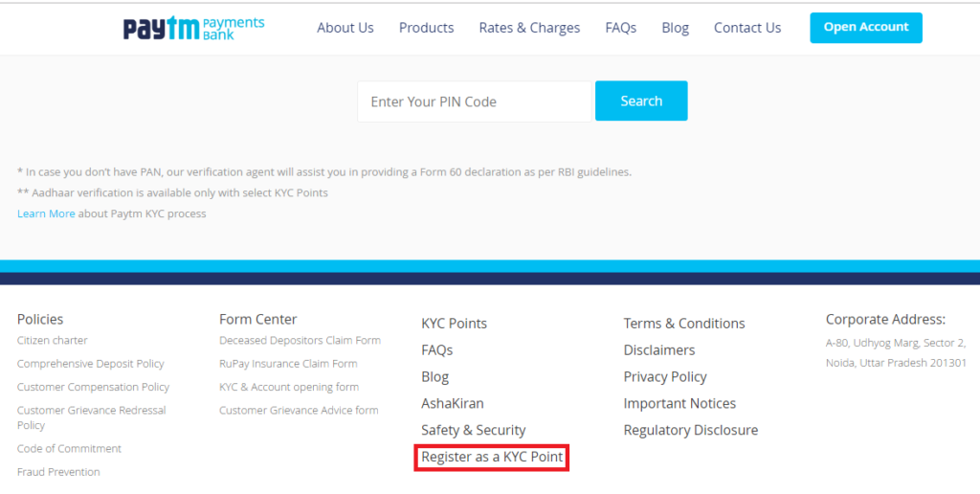This screenshot has height=494, width=980.
Task: Open the Products menu item
Action: pos(426,28)
